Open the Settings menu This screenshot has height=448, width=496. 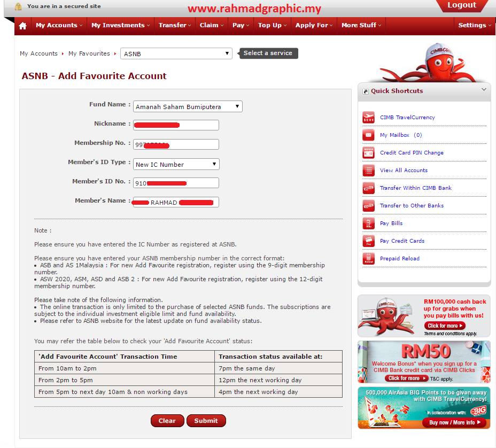coord(475,25)
